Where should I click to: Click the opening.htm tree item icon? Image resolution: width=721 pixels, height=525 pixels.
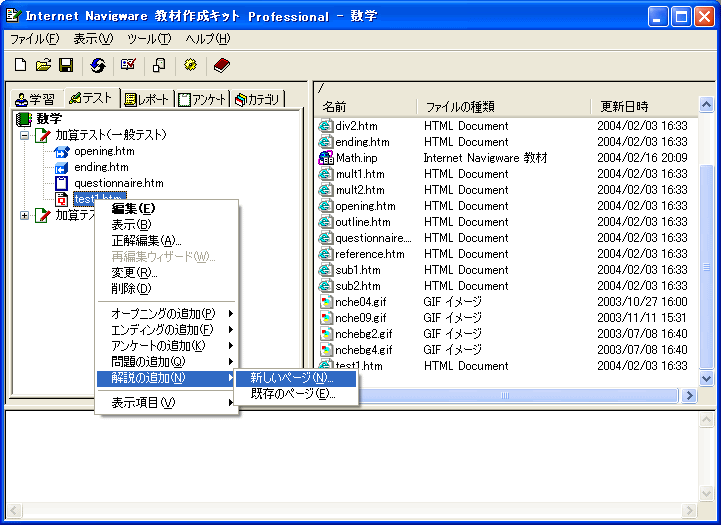coord(61,151)
